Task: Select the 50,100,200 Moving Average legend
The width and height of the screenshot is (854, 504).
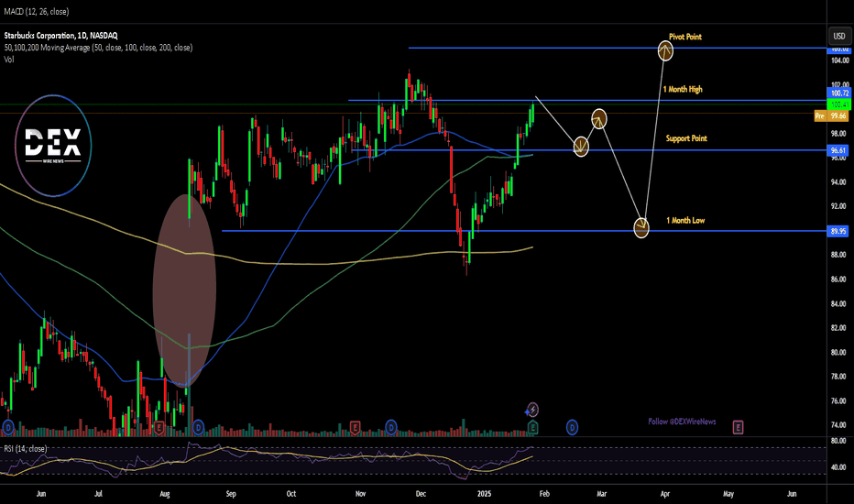Action: 98,48
